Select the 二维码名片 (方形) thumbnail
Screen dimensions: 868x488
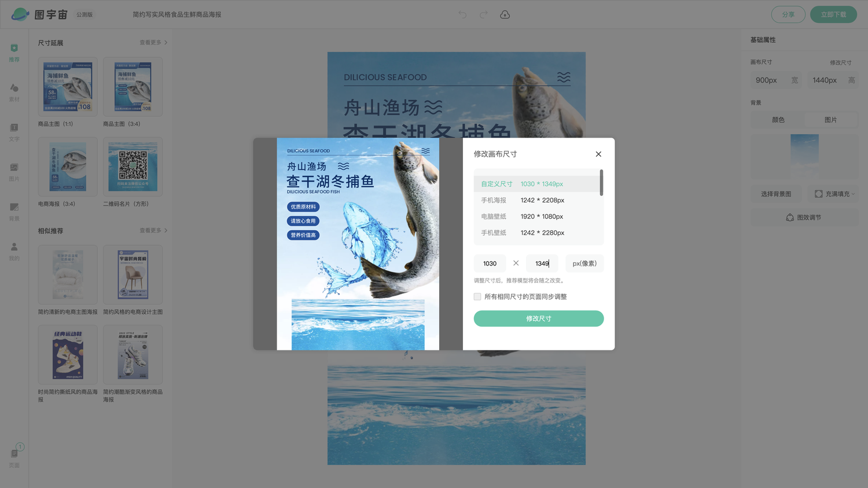click(133, 167)
